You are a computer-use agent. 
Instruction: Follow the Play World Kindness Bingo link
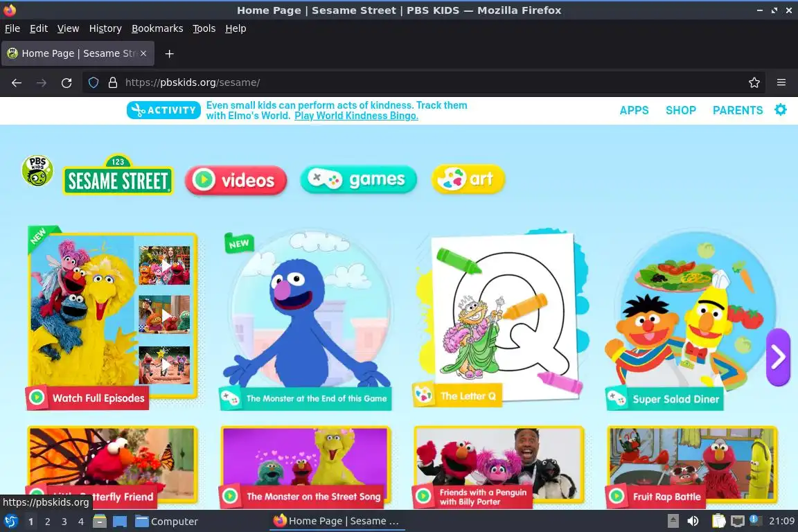coord(356,116)
